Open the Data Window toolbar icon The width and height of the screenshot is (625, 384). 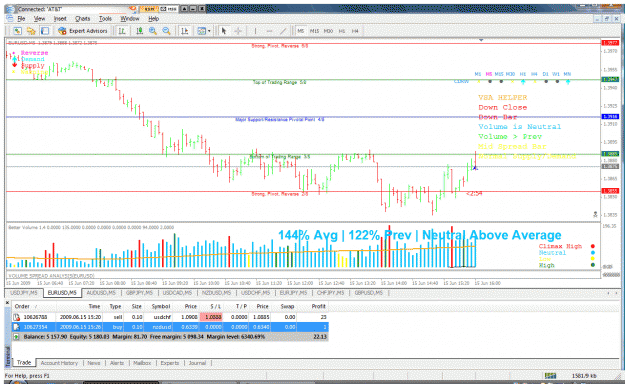pyautogui.click(x=31, y=31)
